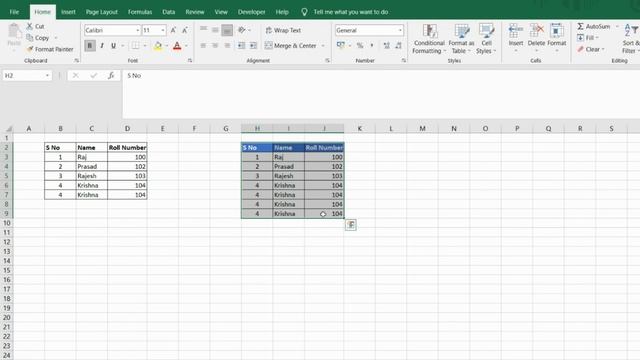Toggle Middle Align

click(215, 30)
